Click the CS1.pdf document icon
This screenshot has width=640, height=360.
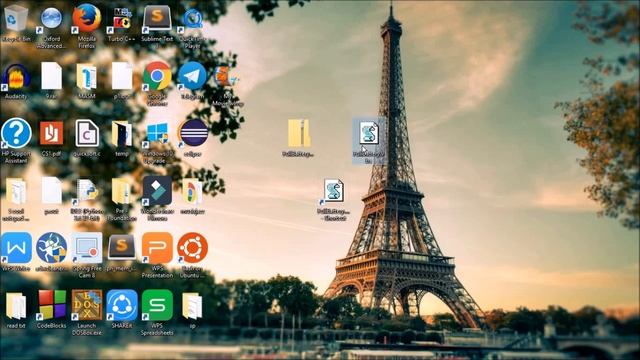click(51, 133)
